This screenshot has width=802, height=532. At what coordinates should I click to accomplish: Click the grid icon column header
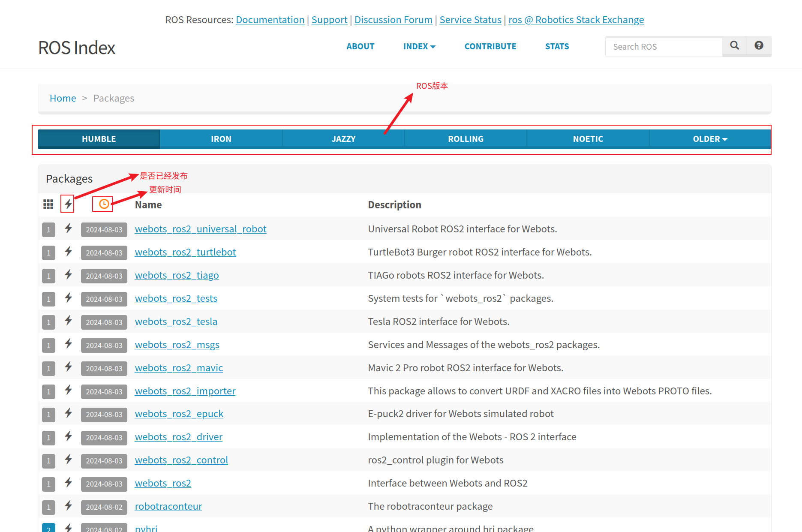(48, 204)
